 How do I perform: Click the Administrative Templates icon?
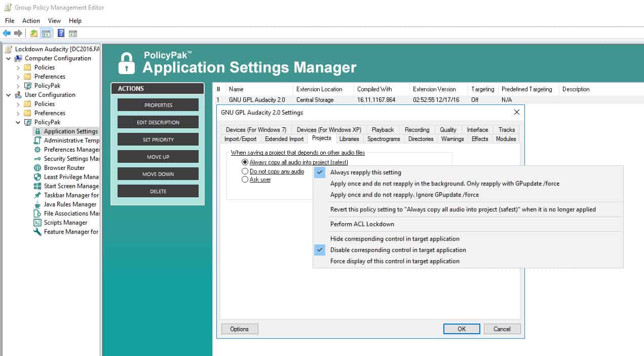(x=37, y=140)
